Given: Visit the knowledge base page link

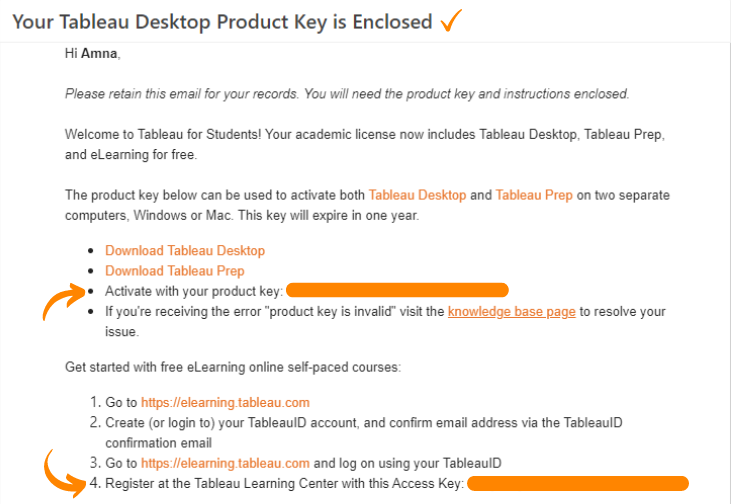Looking at the screenshot, I should tap(511, 311).
